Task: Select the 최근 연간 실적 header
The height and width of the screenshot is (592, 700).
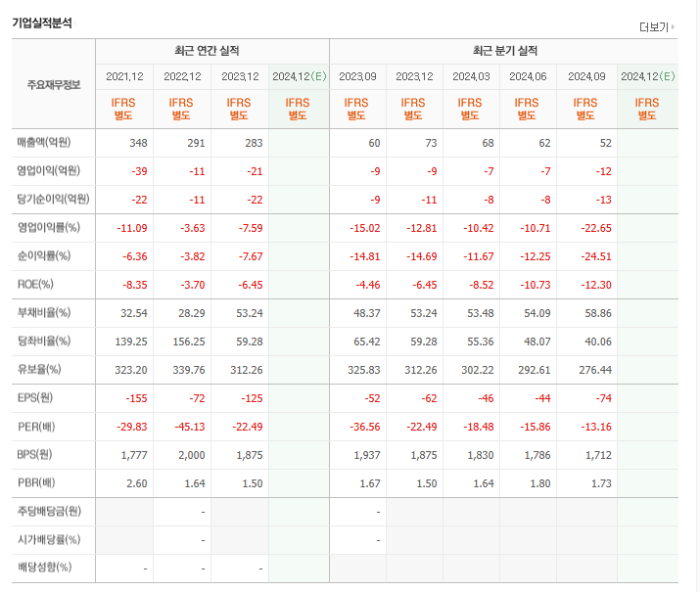Action: click(208, 51)
